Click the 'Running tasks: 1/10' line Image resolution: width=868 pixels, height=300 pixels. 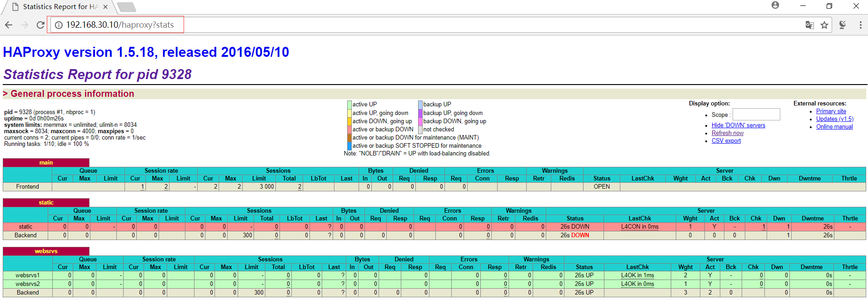coord(46,144)
